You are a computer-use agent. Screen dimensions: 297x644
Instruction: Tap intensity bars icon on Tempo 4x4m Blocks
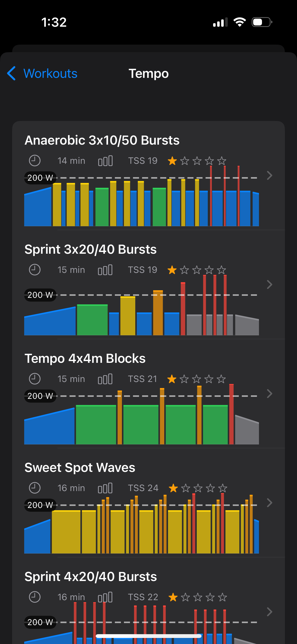(x=105, y=379)
